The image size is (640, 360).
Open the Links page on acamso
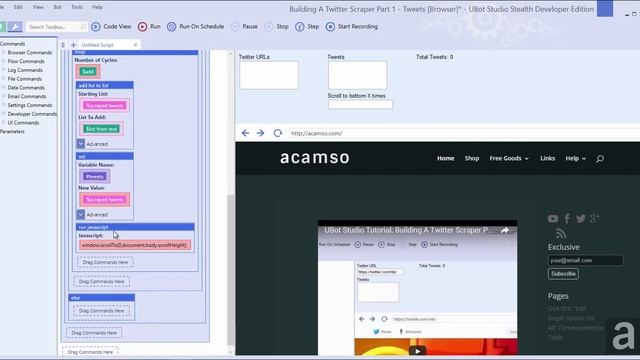click(547, 158)
